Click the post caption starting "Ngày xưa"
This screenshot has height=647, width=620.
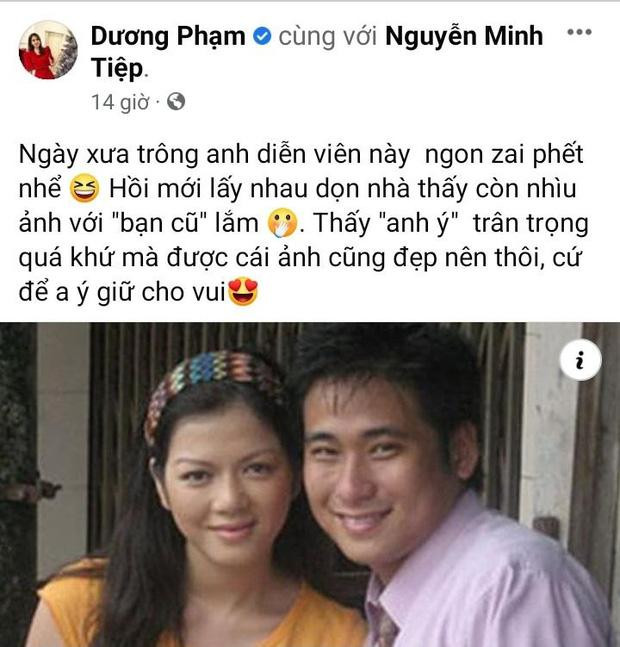(x=304, y=223)
